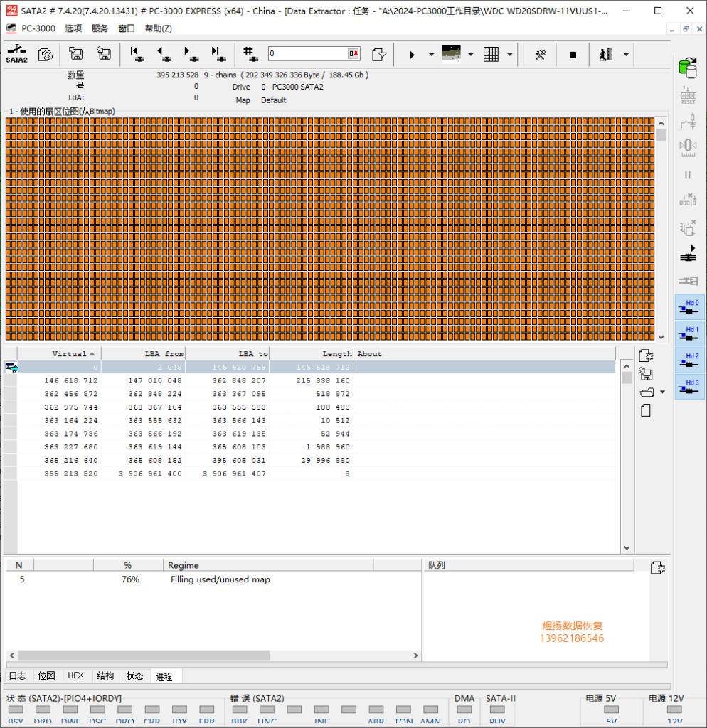Open the 选项 menu
The width and height of the screenshot is (707, 728).
pos(73,28)
